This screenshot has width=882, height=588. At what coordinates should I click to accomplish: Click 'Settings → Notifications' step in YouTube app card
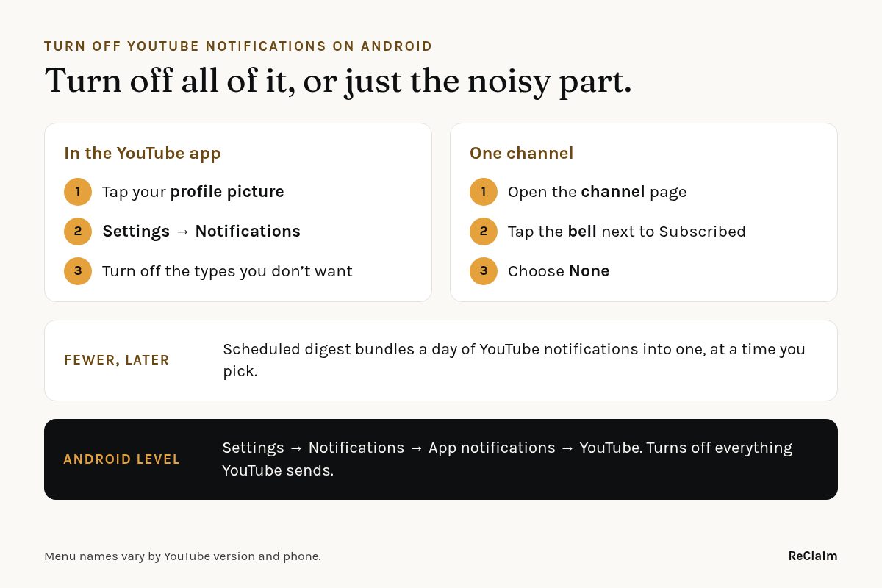pos(201,232)
